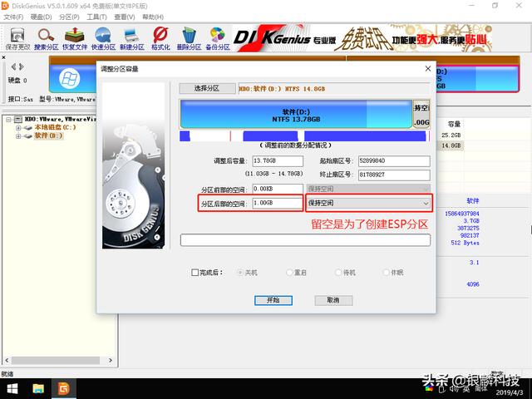Screen dimensions: 532x399
Task: Expand the 本地磁盘 (C:) tree node
Action: coord(18,128)
